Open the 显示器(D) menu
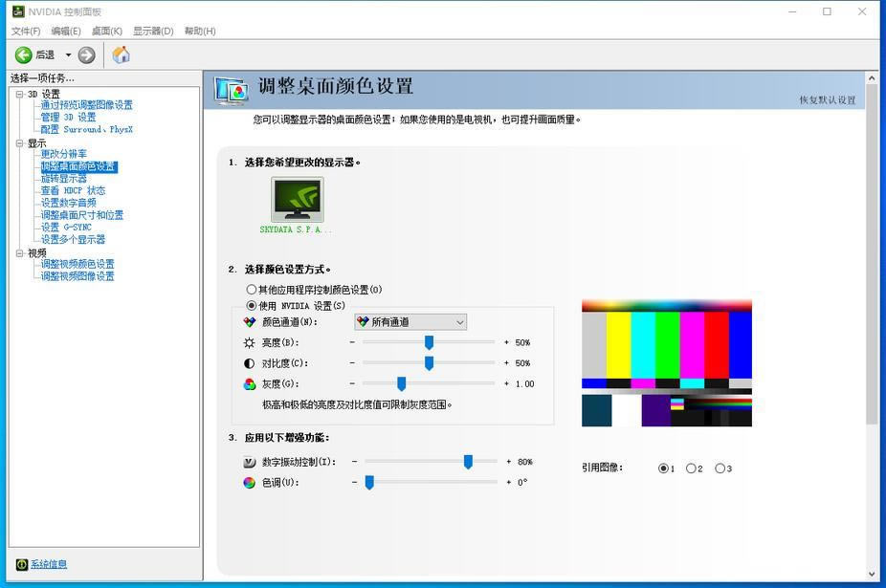Image resolution: width=886 pixels, height=588 pixels. (153, 31)
